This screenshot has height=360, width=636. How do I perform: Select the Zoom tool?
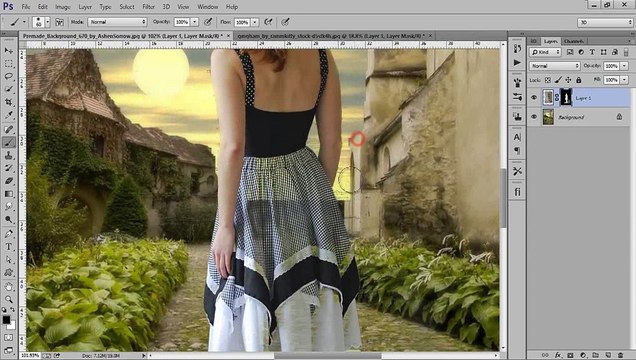pyautogui.click(x=9, y=299)
